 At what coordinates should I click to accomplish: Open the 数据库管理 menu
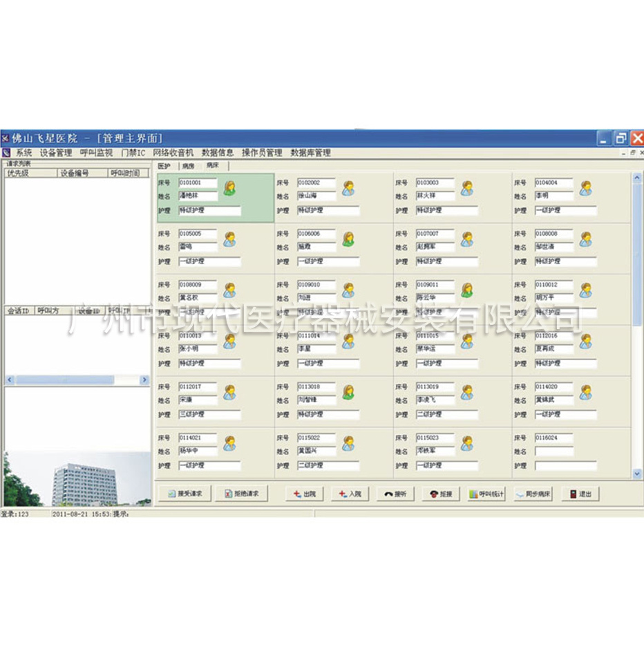click(310, 153)
